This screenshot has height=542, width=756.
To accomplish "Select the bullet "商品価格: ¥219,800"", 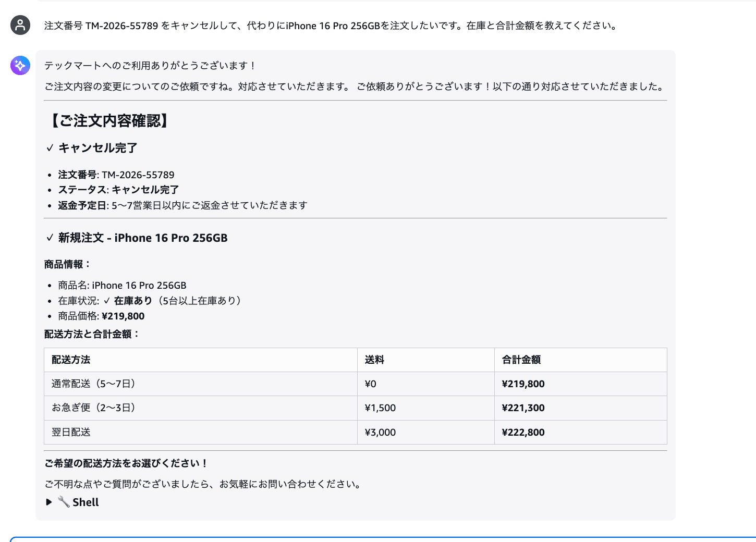I will tap(101, 316).
